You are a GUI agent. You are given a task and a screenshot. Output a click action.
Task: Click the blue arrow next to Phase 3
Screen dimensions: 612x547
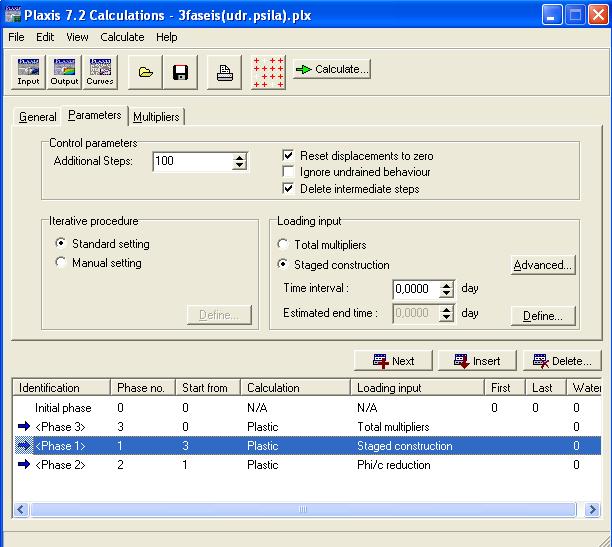click(x=24, y=426)
